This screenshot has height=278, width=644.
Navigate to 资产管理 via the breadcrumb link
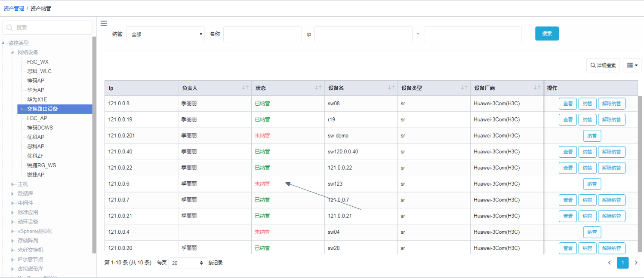[13, 8]
